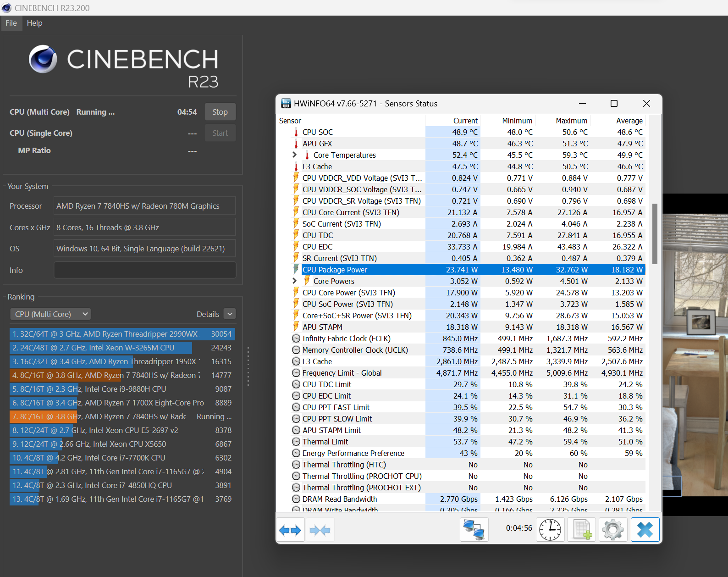Click the OS information field
The image size is (728, 577).
coord(145,249)
